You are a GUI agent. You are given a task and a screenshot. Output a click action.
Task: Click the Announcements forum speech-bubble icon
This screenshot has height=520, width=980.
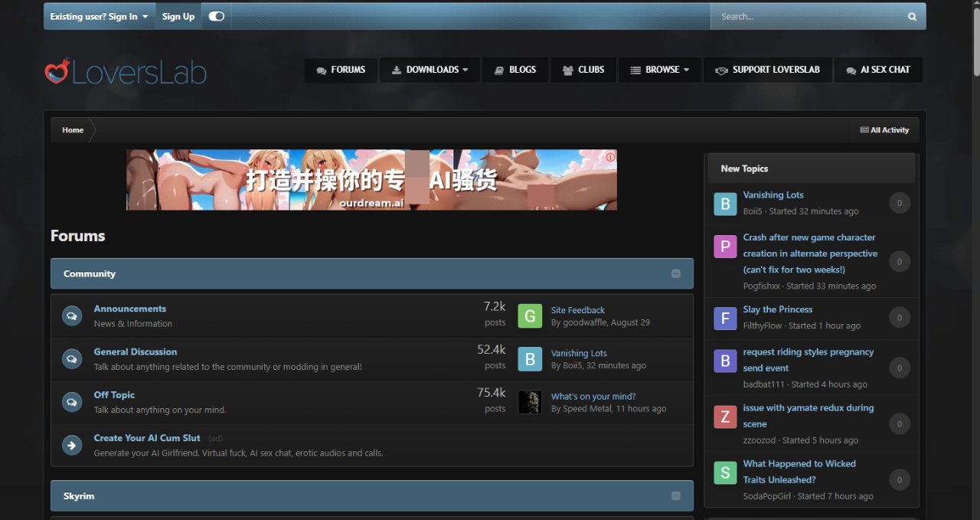pos(72,316)
